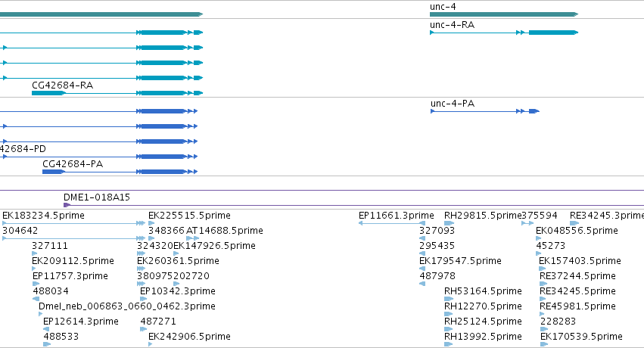Click RE45981.5prime EST label
The height and width of the screenshot is (348, 644).
point(578,306)
